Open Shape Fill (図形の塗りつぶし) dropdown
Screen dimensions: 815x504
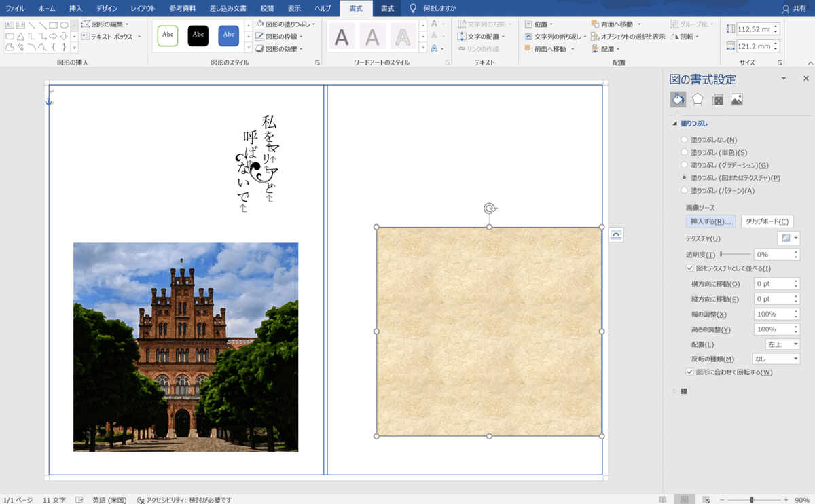coord(285,24)
